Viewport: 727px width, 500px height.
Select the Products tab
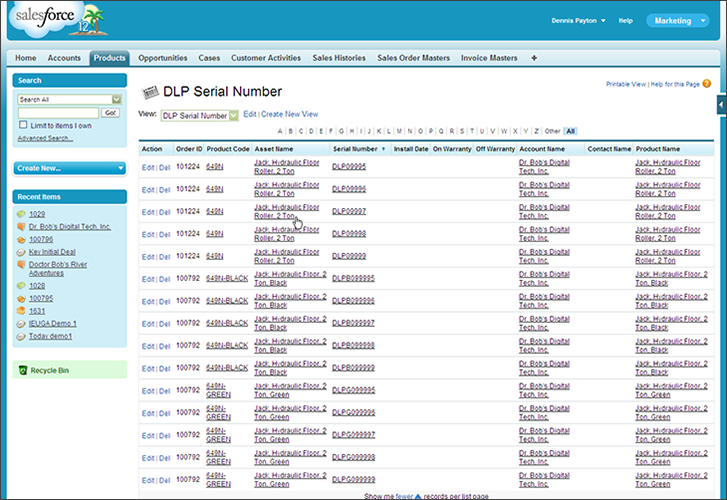[109, 58]
